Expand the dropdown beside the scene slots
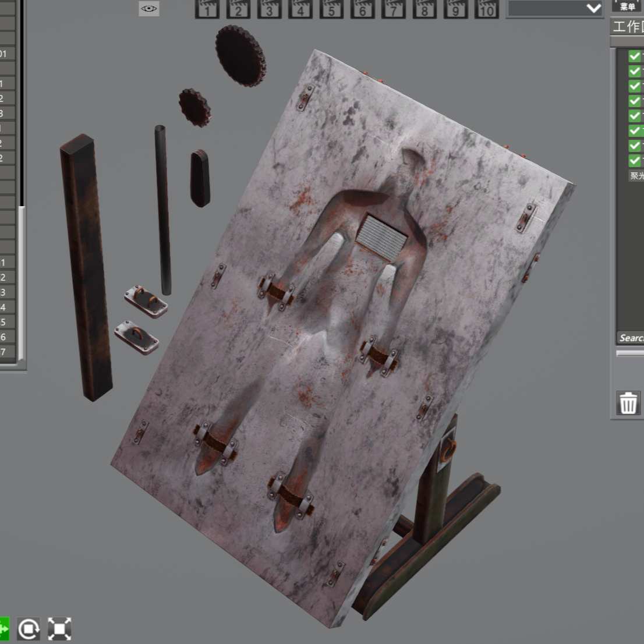 [555, 8]
